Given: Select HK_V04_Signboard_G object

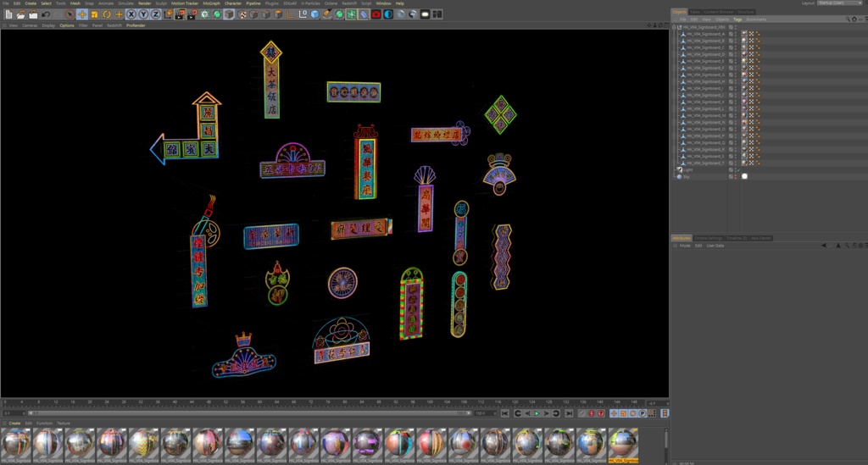Looking at the screenshot, I should (x=705, y=75).
